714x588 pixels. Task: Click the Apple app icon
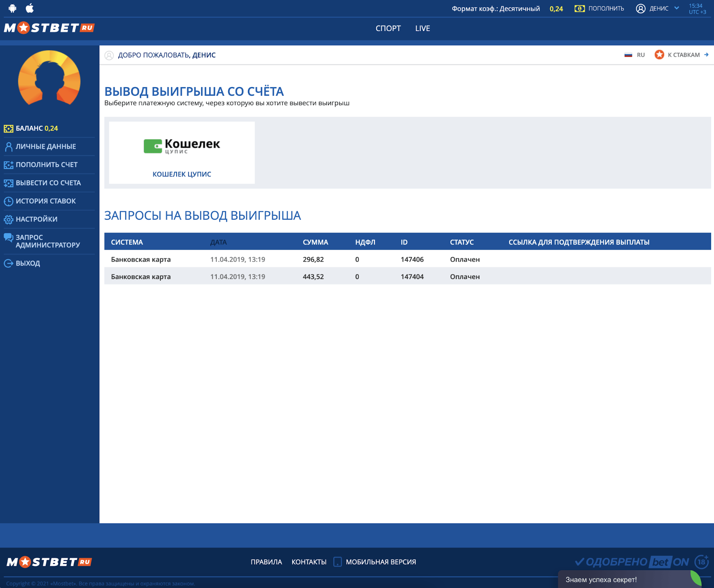pos(30,8)
